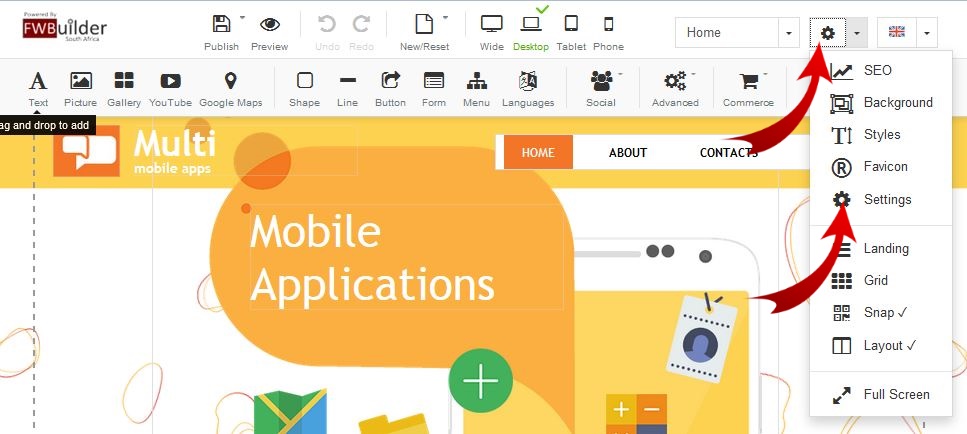The height and width of the screenshot is (434, 967).
Task: Expand the Publish options arrow
Action: pyautogui.click(x=242, y=17)
